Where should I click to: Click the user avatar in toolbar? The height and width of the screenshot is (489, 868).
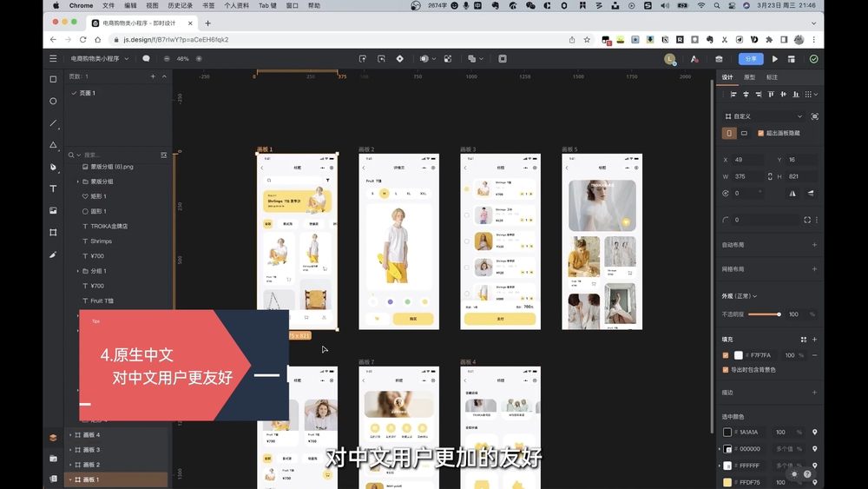pyautogui.click(x=670, y=59)
